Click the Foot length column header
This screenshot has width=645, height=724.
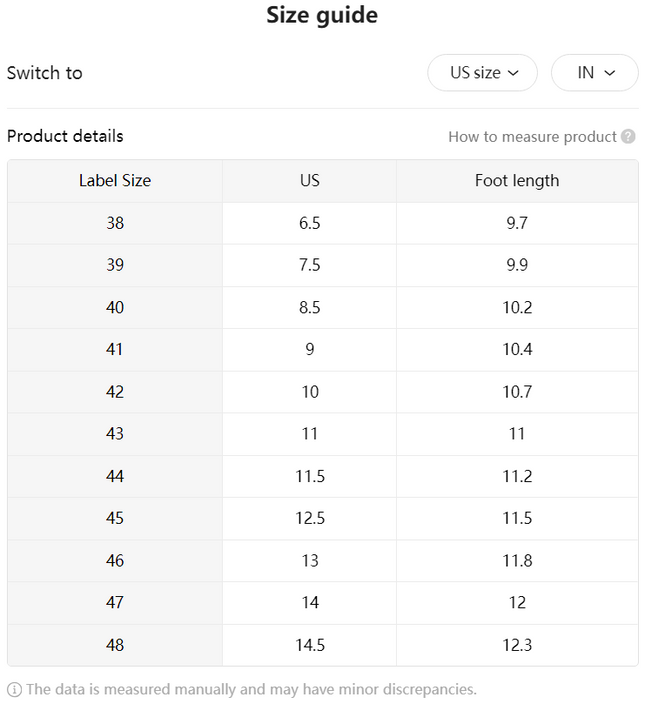coord(517,181)
